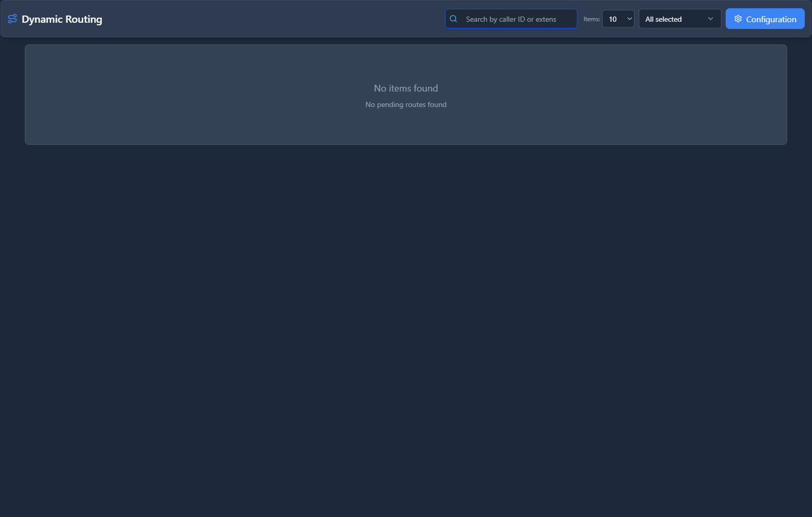Open the Configuration settings

[x=764, y=19]
